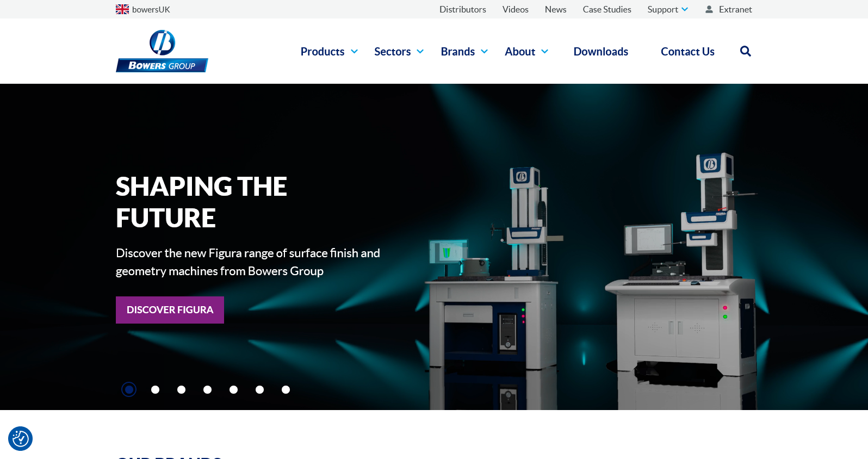Open the About dropdown menu
This screenshot has height=459, width=868.
526,52
